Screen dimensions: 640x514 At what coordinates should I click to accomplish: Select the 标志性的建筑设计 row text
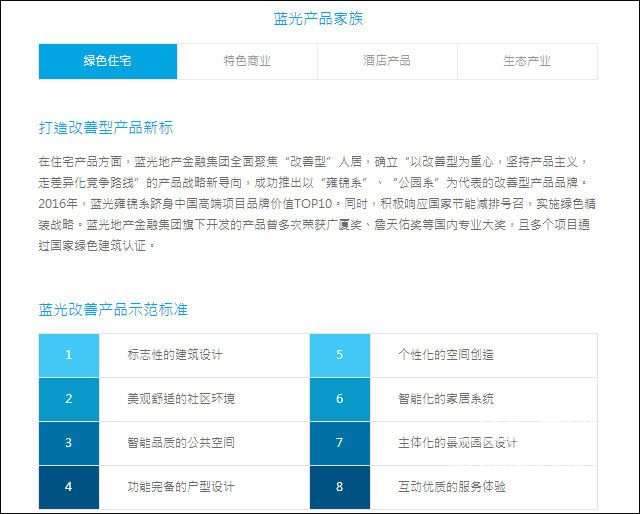(x=175, y=354)
